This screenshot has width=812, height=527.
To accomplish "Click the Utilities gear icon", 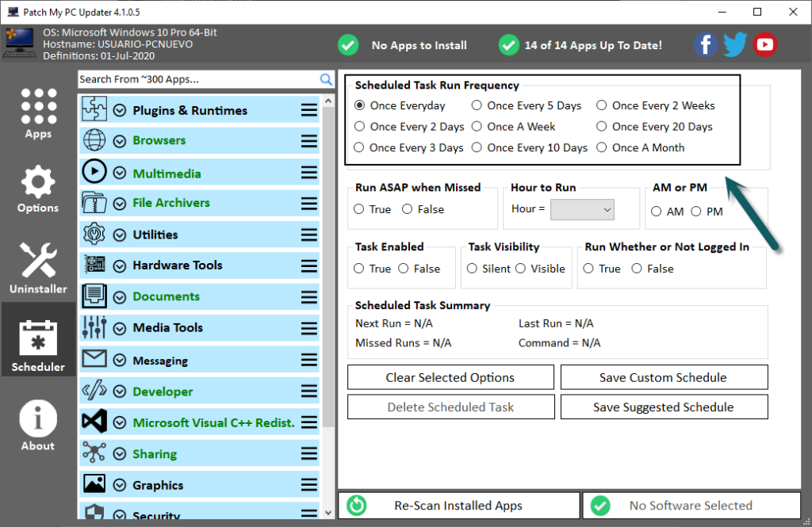I will (x=94, y=234).
